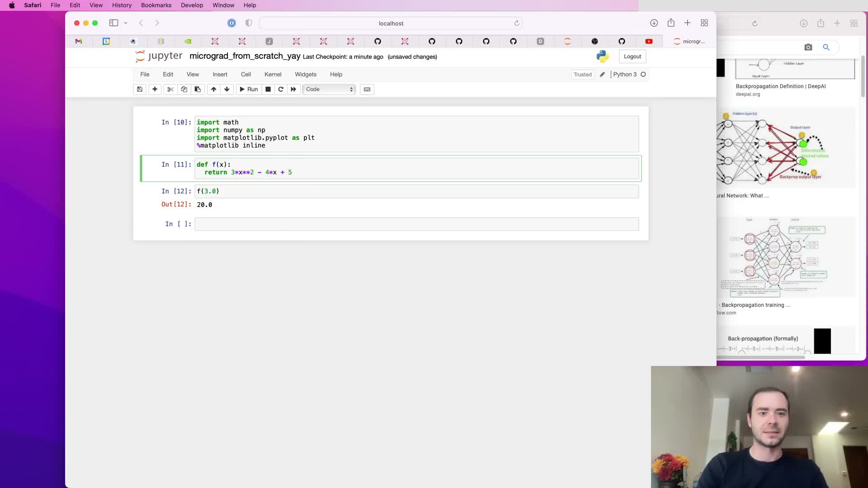Save notebook with the floppy disk icon
Image resolution: width=868 pixels, height=488 pixels.
pyautogui.click(x=140, y=89)
